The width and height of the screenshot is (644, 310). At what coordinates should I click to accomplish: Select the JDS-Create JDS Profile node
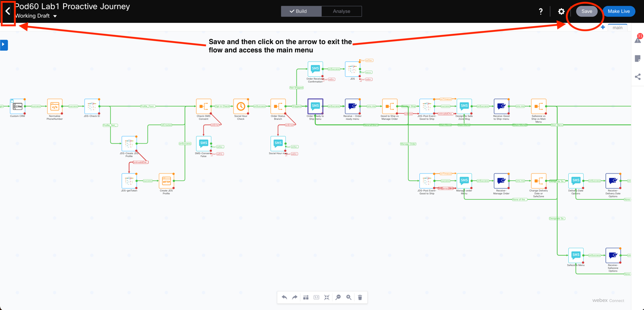(x=129, y=144)
